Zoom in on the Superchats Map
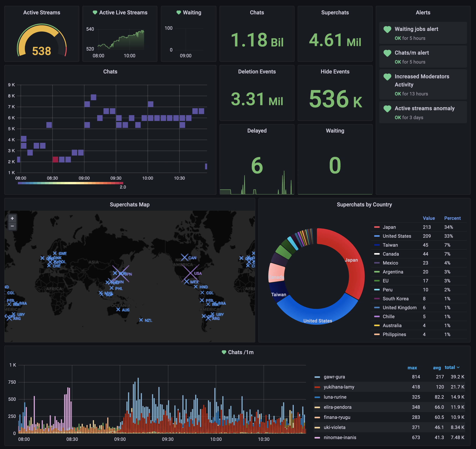The width and height of the screenshot is (476, 449). coord(12,218)
